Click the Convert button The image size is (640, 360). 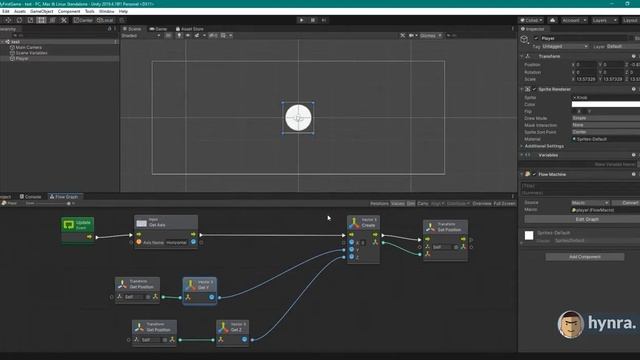pos(626,203)
